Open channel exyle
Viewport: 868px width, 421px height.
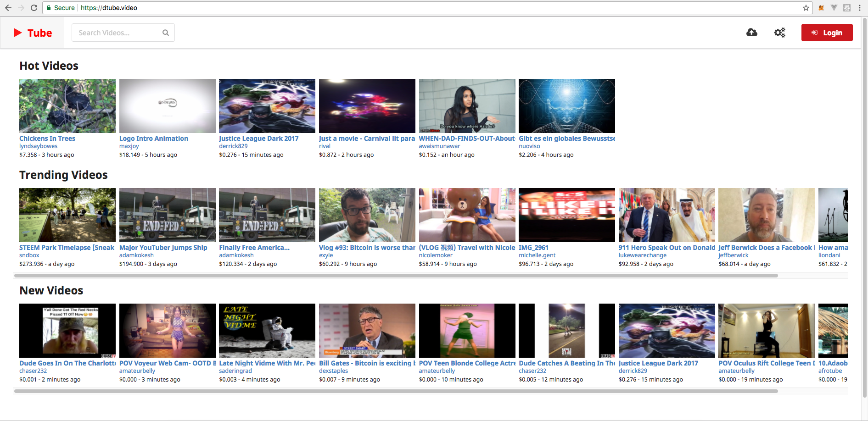point(326,255)
